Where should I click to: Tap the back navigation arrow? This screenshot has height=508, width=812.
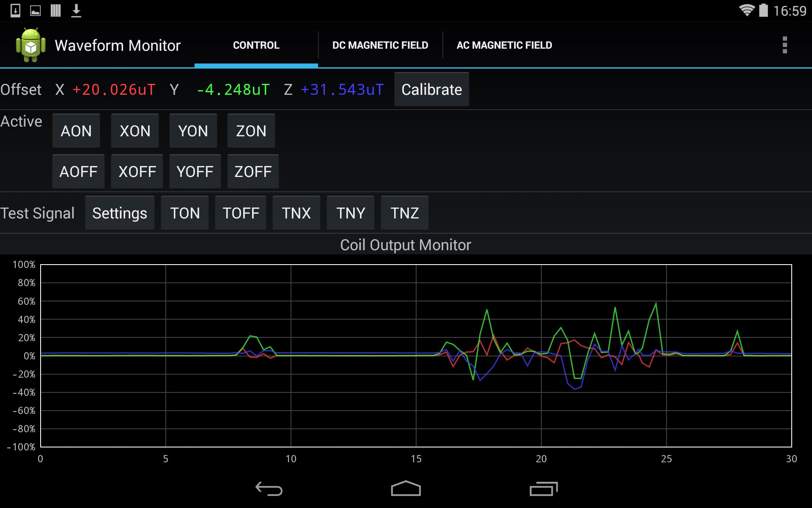[268, 488]
